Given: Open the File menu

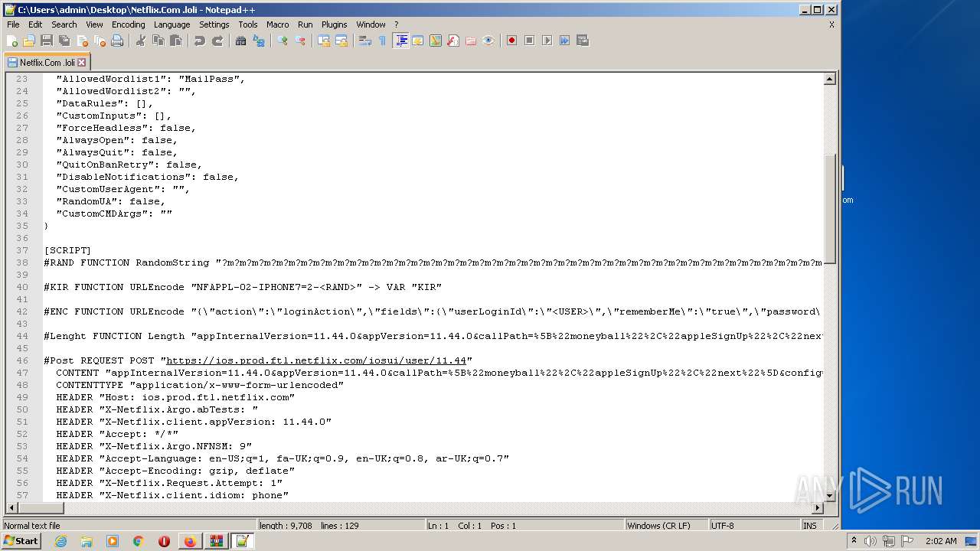Looking at the screenshot, I should coord(13,24).
